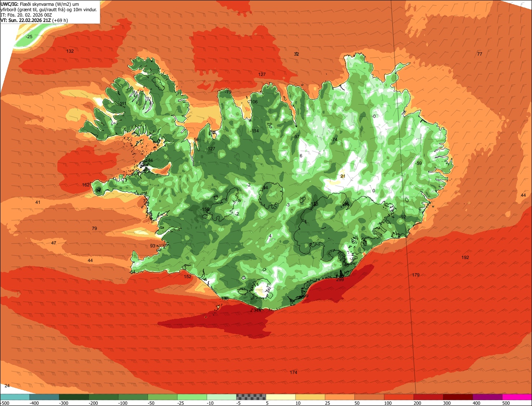This screenshot has height=406, width=532.
Task: Click the '179' value in the southeast ocean
Action: pyautogui.click(x=416, y=275)
